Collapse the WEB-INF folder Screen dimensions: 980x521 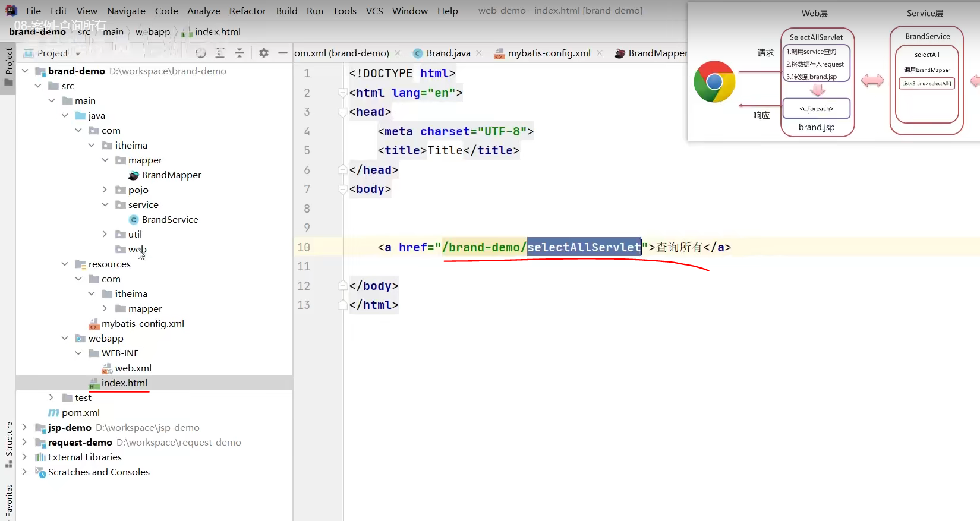(x=78, y=353)
